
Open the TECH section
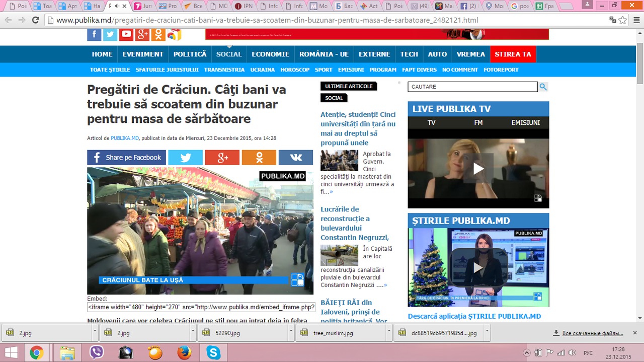(x=409, y=54)
